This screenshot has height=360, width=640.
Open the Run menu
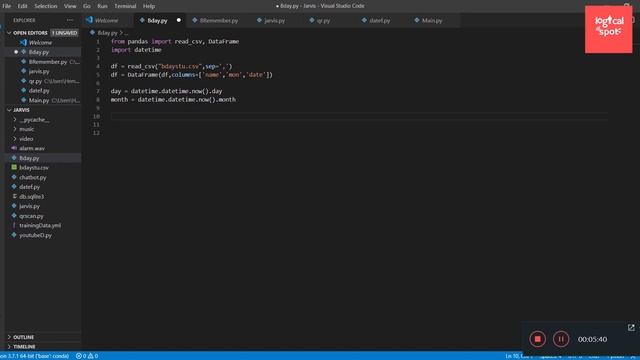[102, 6]
